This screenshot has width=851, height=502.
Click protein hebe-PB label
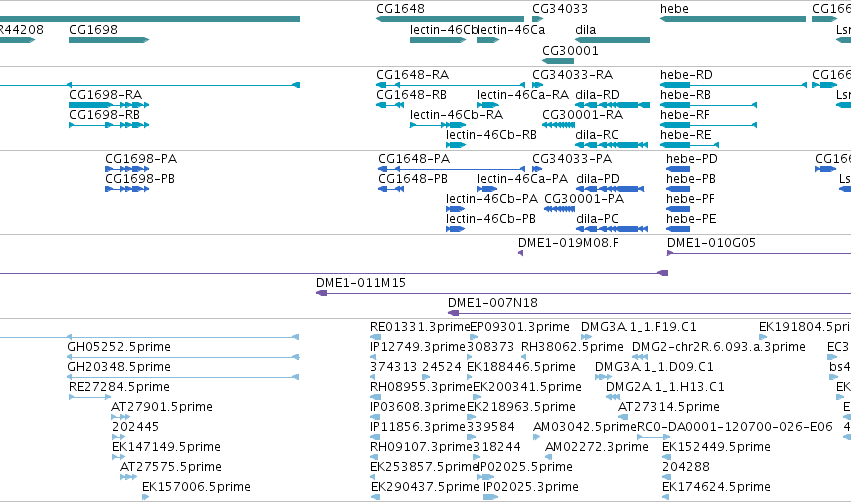(690, 179)
